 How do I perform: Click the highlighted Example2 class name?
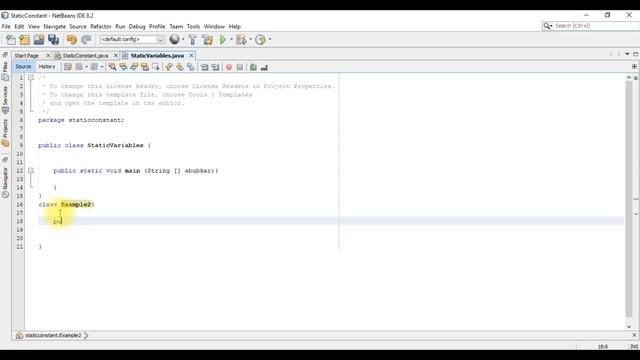(76, 204)
